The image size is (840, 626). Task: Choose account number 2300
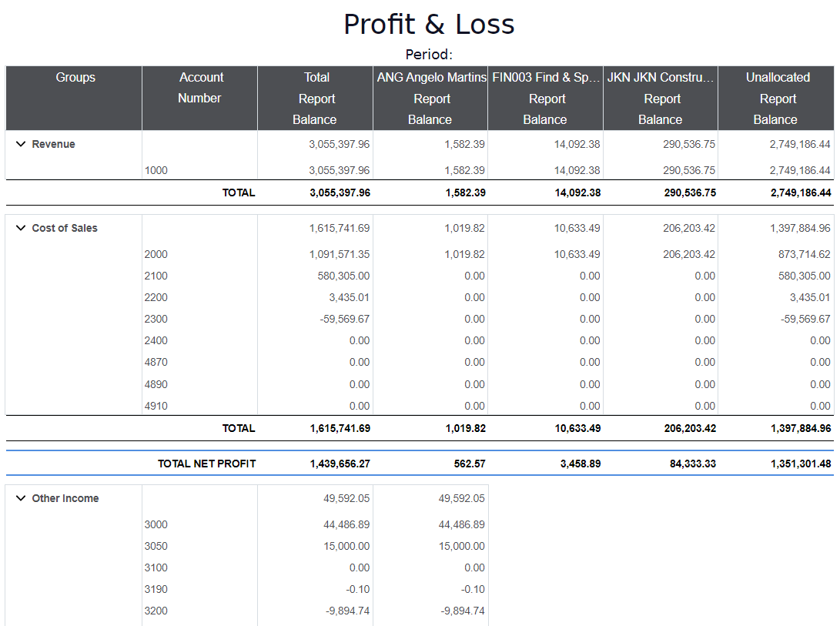[x=156, y=319]
